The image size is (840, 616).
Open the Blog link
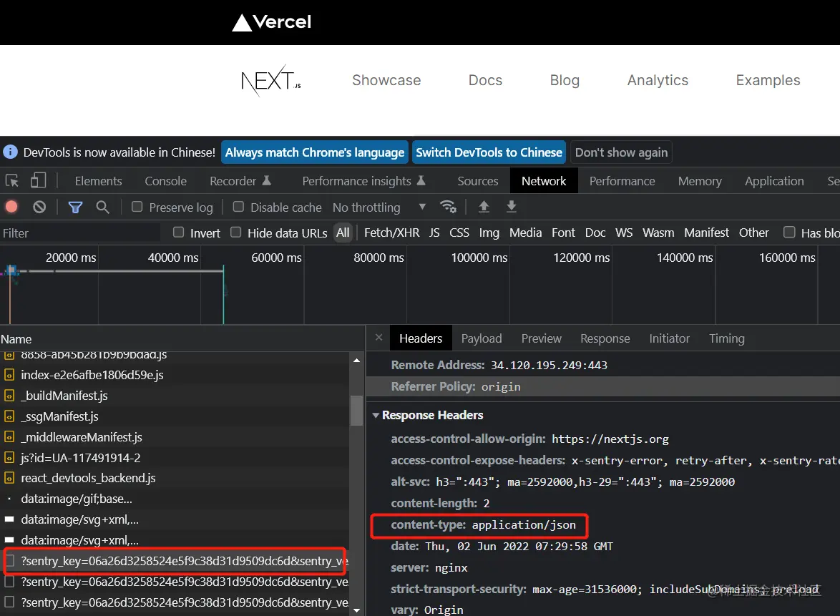click(x=565, y=80)
